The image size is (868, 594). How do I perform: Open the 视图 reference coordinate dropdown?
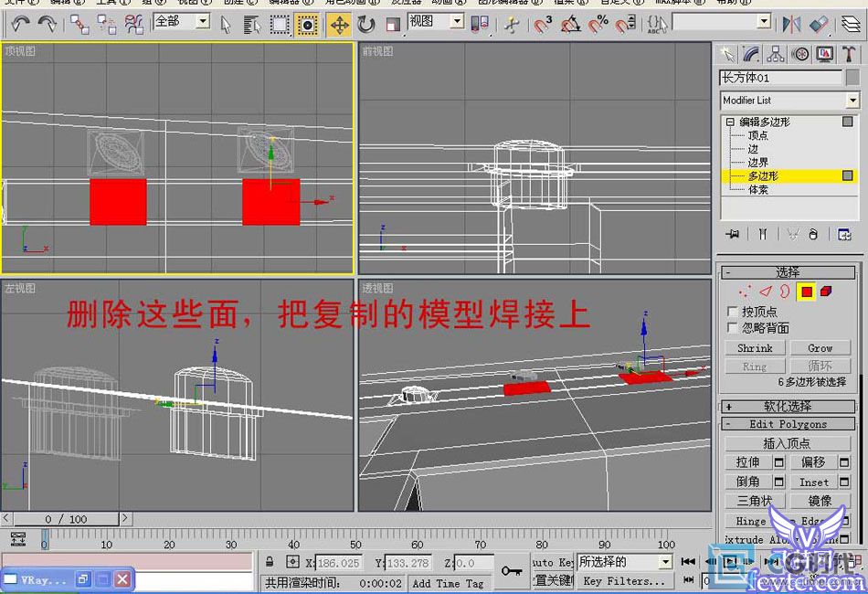click(x=457, y=22)
